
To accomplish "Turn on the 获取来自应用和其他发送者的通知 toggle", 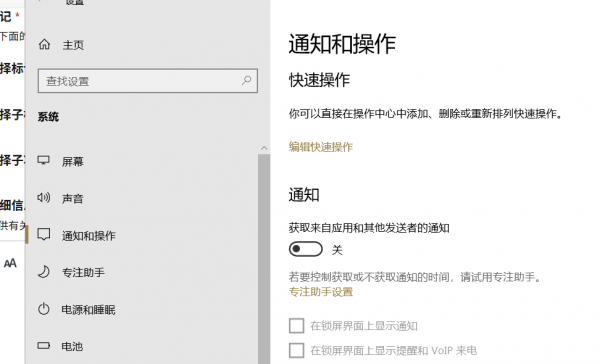I will click(x=306, y=249).
